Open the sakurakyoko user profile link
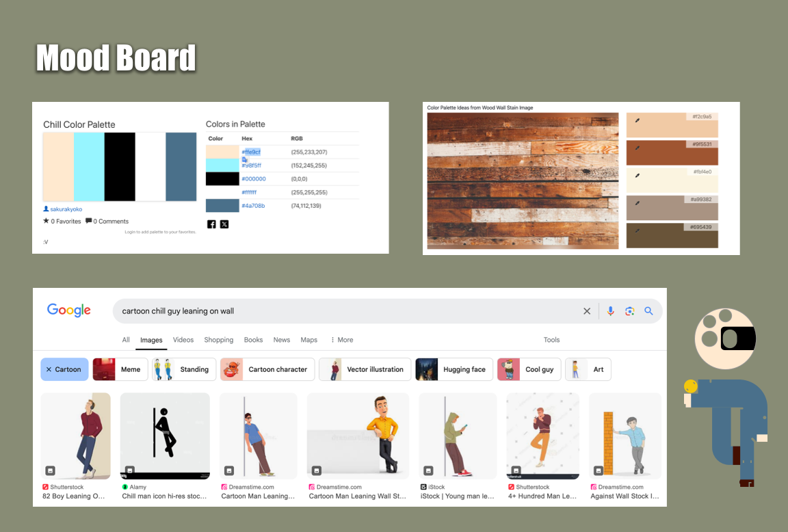Image resolution: width=788 pixels, height=532 pixels. pyautogui.click(x=66, y=209)
